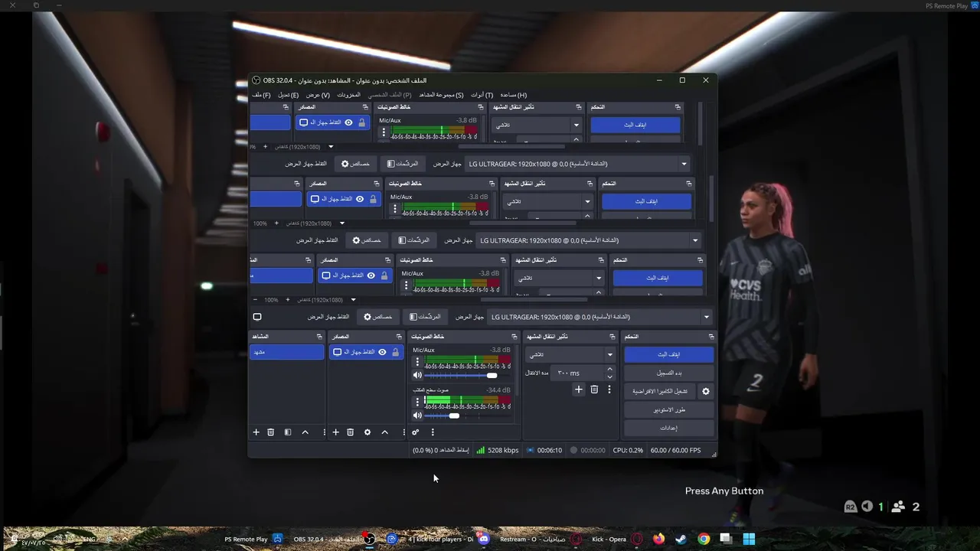
Task: Open the desktop audio (صوت سطح المكتب) channel options menu
Action: tap(417, 402)
